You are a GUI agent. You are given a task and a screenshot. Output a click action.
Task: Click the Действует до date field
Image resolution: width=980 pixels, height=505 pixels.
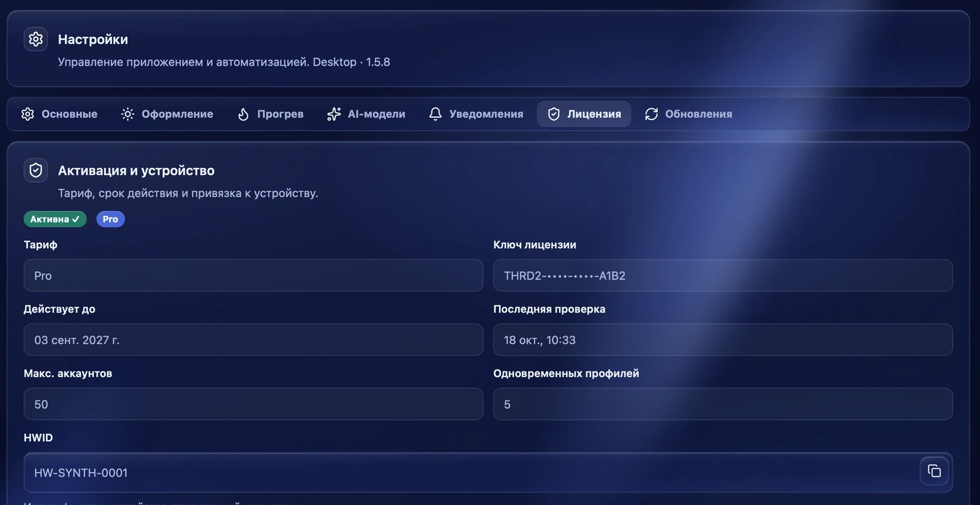254,340
